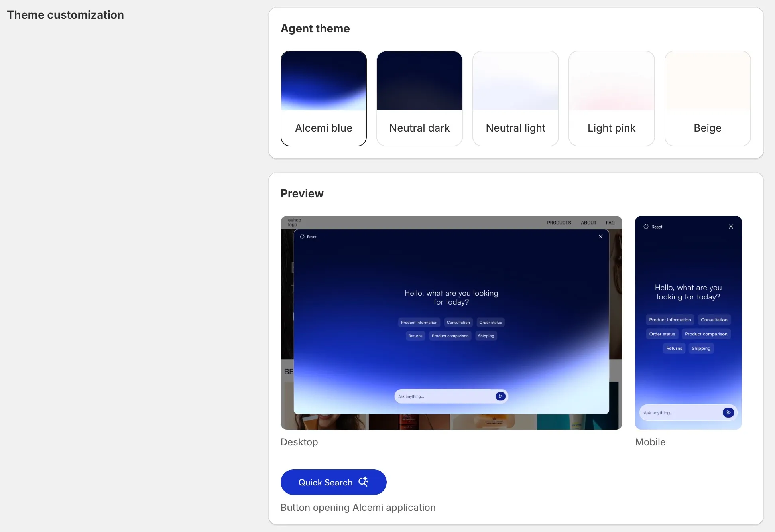Select the Neutral dark theme
Screen dimensions: 775x532
(x=419, y=98)
